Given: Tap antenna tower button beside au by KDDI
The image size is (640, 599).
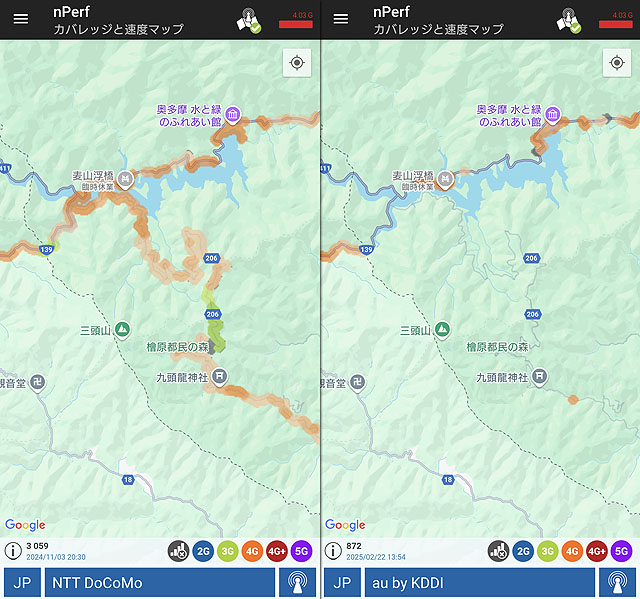Looking at the screenshot, I should point(618,582).
